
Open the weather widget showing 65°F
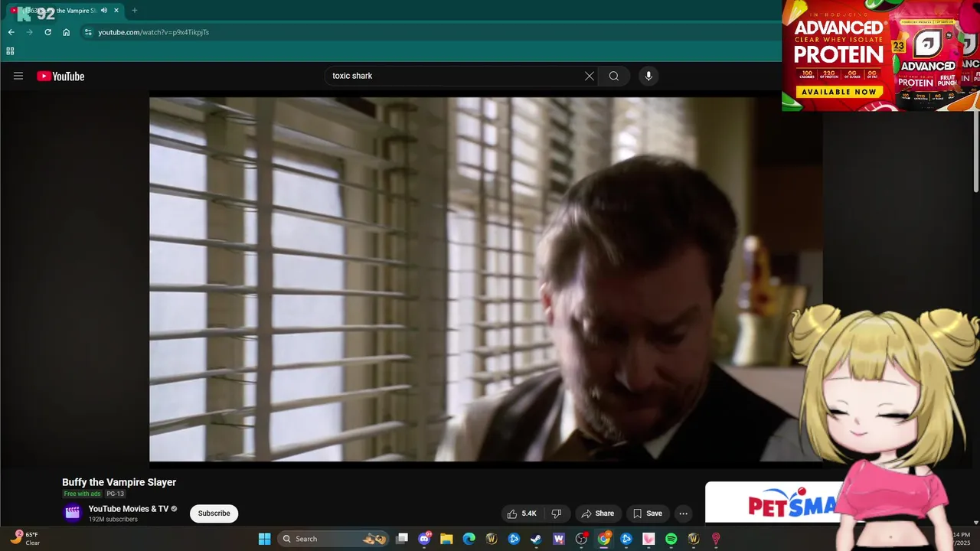point(25,539)
